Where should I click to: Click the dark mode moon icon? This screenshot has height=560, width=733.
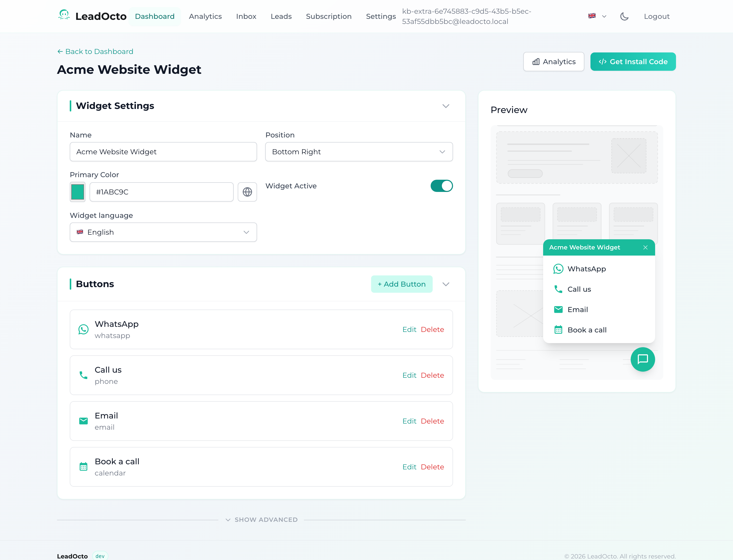pyautogui.click(x=624, y=16)
